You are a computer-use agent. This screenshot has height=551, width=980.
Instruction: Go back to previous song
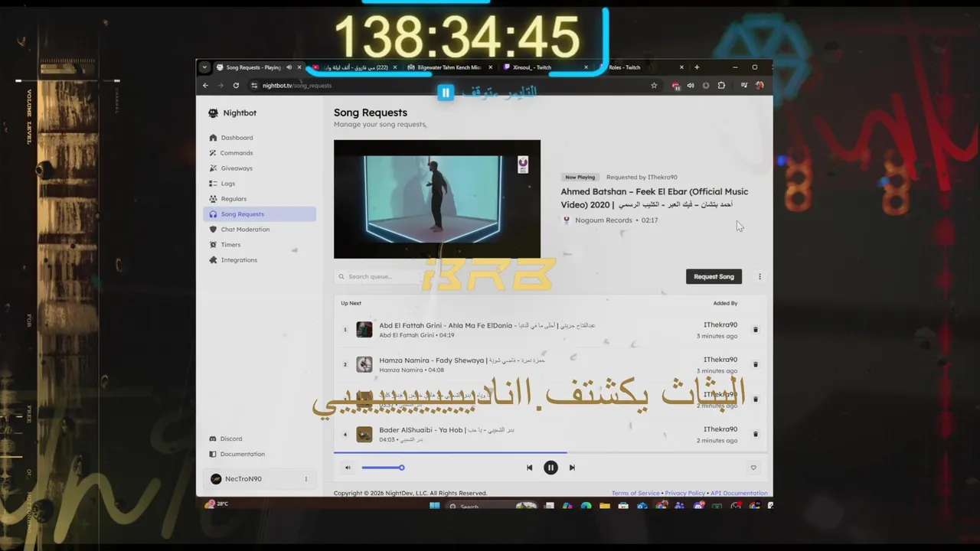click(x=529, y=468)
